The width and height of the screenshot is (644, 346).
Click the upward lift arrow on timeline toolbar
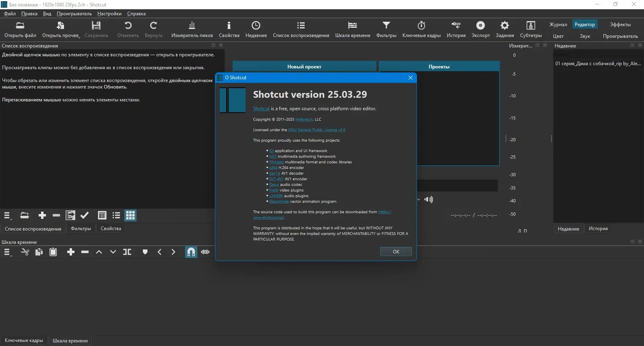[x=99, y=252]
